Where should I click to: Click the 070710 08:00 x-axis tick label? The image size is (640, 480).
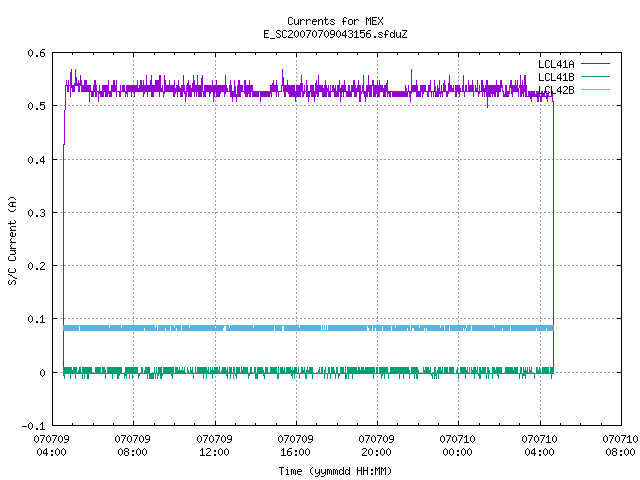tap(620, 446)
